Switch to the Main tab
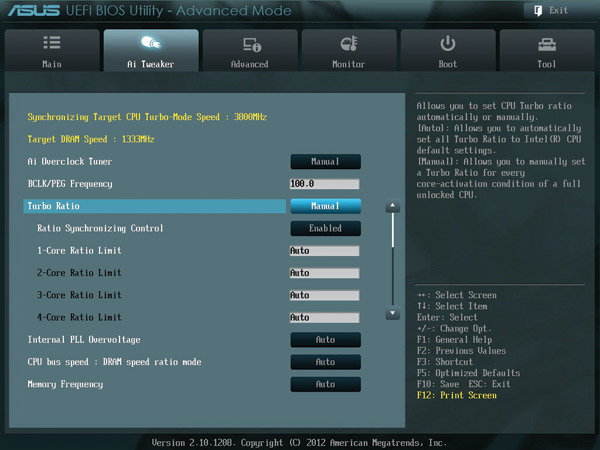Viewport: 600px width, 450px height. pos(52,50)
